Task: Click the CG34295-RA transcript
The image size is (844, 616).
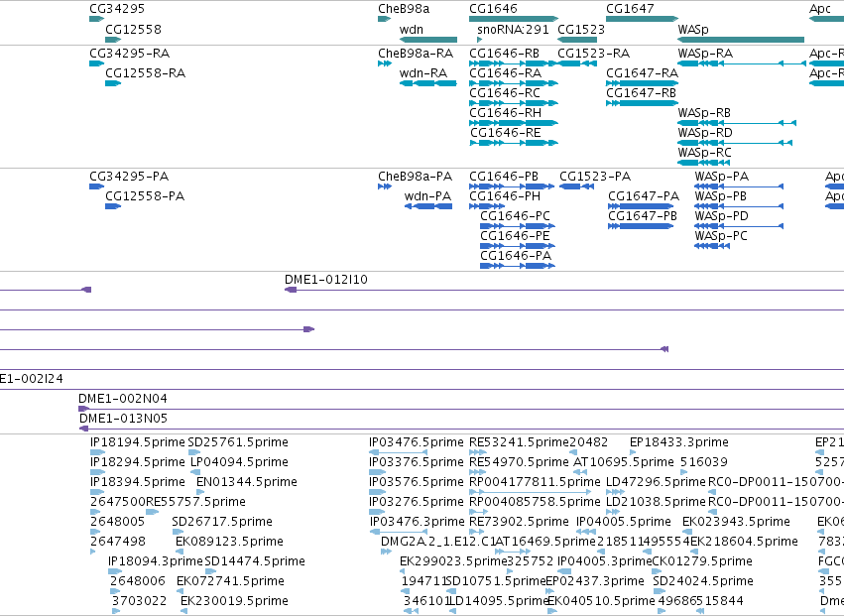Action: point(97,63)
